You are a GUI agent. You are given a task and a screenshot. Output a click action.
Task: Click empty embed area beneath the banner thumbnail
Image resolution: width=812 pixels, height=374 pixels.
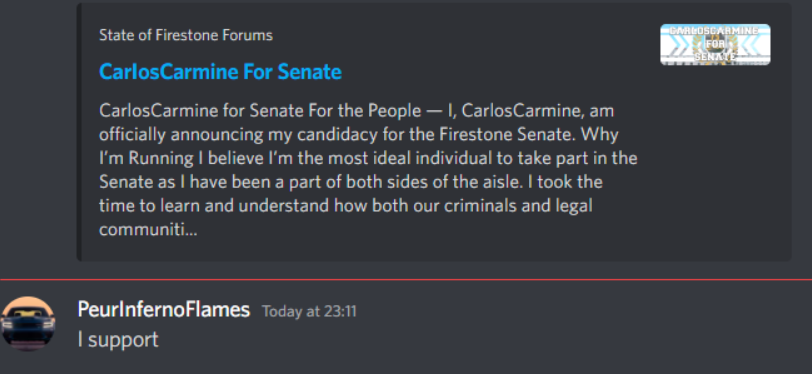tap(715, 161)
